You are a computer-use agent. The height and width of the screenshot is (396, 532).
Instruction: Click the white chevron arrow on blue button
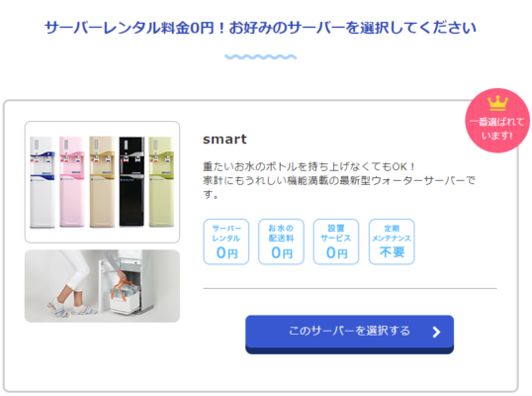point(436,332)
